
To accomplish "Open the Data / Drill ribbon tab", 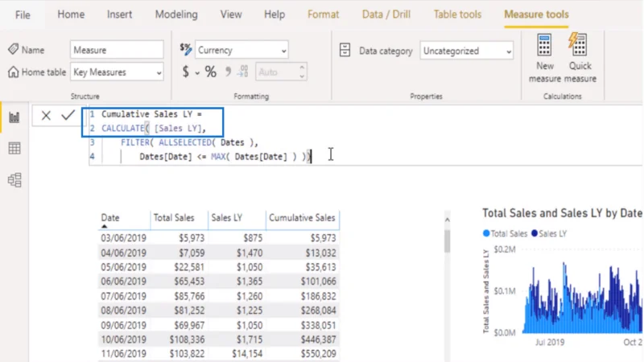I will (386, 14).
